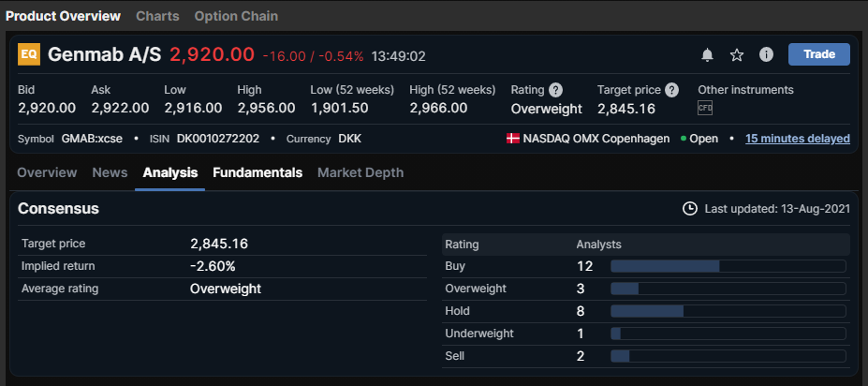This screenshot has height=386, width=868.
Task: Click header target price 2,845.16
Action: (x=626, y=109)
